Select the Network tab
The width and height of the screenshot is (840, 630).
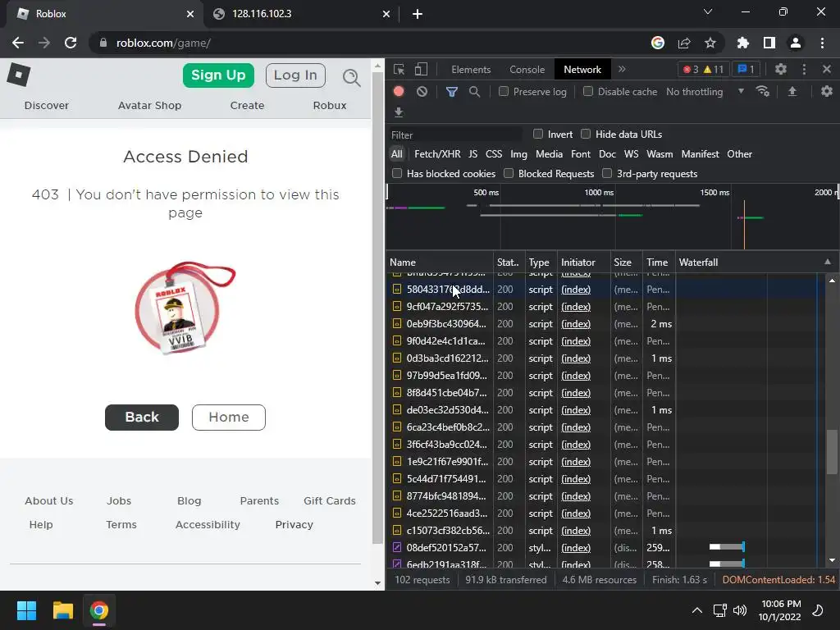(582, 70)
